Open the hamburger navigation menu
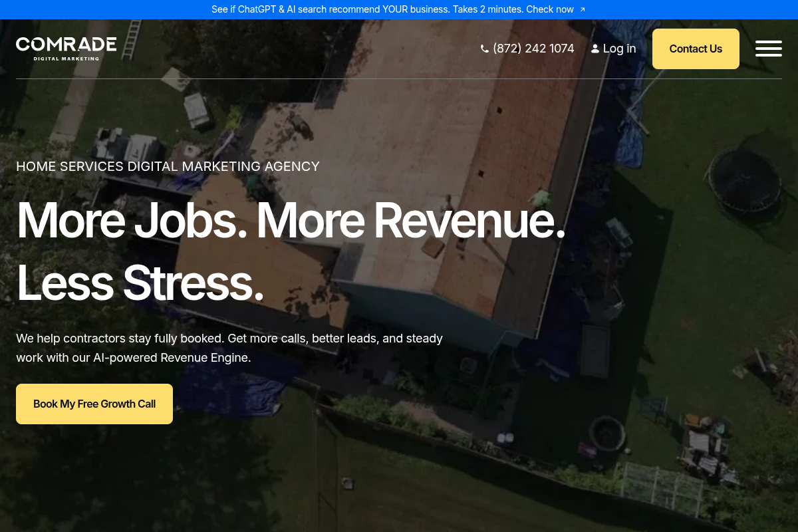Screen dimensions: 798x532 click(768, 49)
